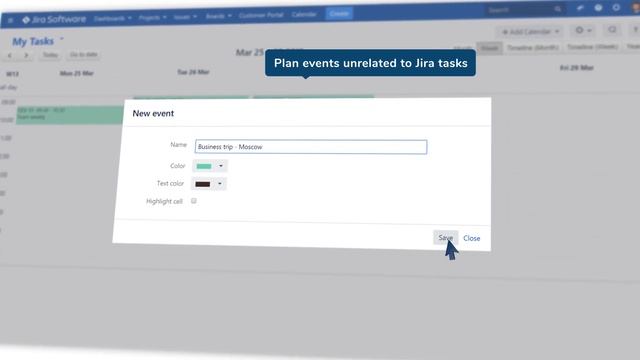Open the help icon in header

tap(598, 7)
